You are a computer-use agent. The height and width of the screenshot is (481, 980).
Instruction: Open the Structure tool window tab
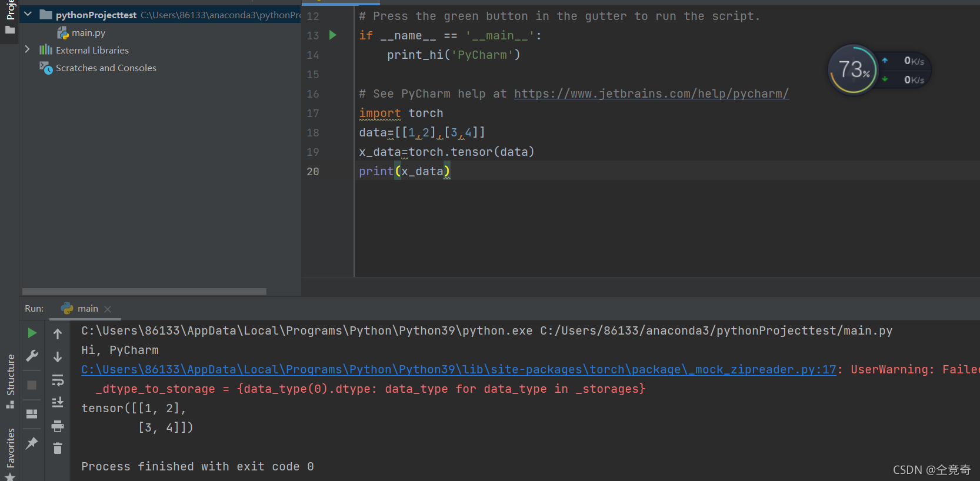tap(10, 380)
